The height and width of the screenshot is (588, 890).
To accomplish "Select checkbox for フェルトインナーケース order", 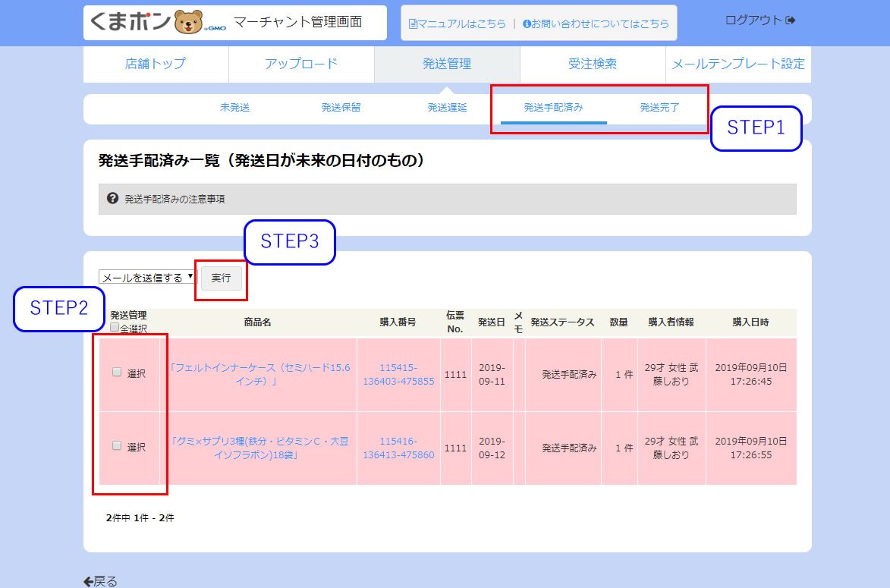I will click(117, 373).
